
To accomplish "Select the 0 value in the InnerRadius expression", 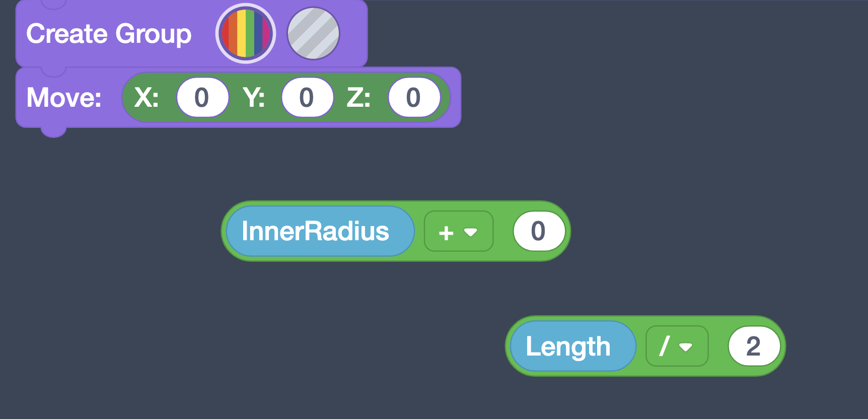I will (539, 231).
